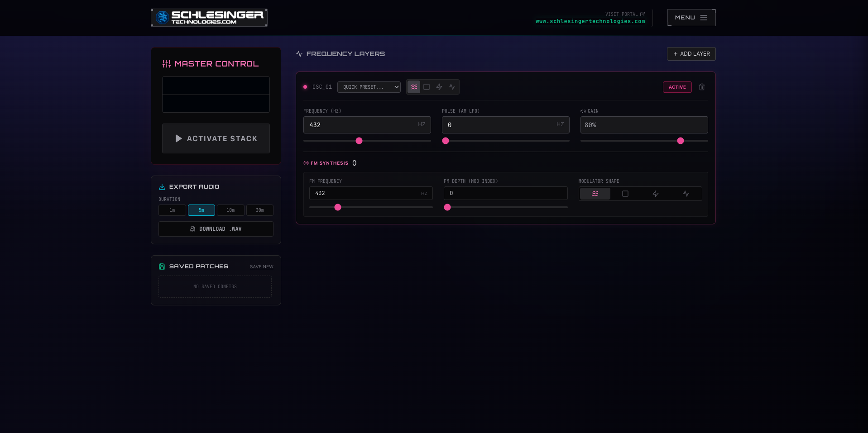Set modulator shape to square

click(625, 194)
